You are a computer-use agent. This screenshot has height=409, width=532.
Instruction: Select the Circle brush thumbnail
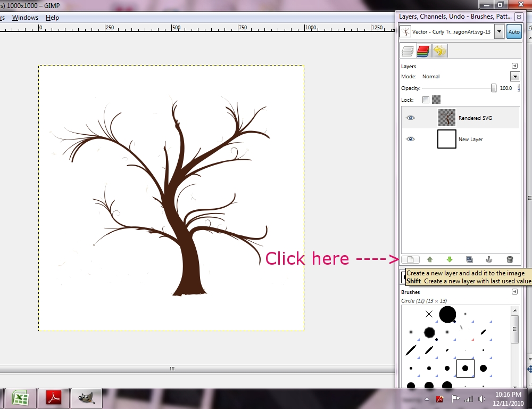point(465,368)
